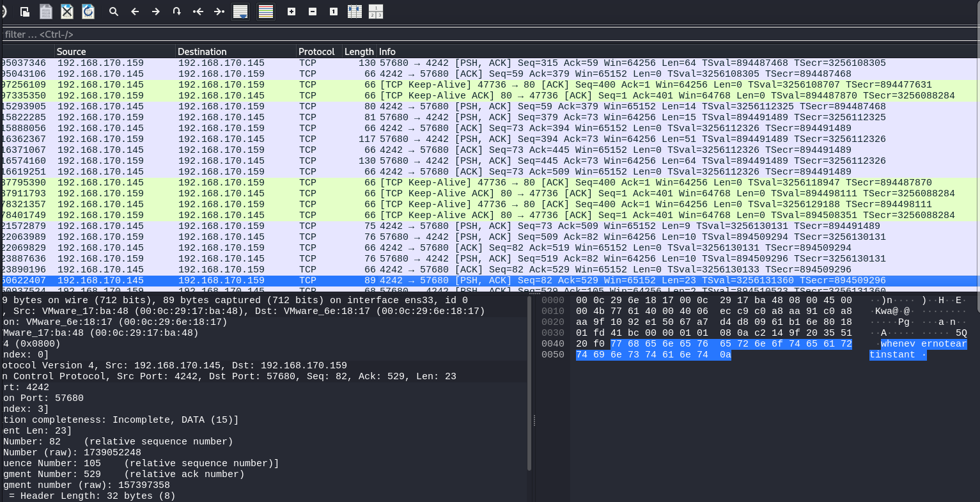Go forward in packet history

(156, 12)
